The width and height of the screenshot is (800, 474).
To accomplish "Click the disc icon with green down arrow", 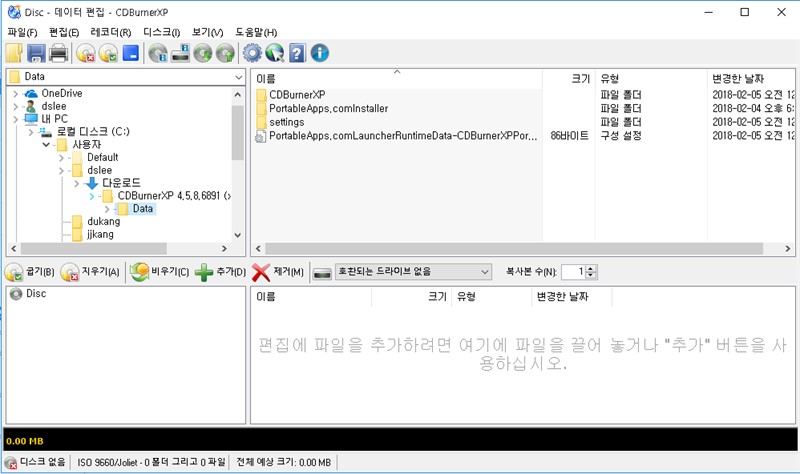I will click(x=203, y=53).
